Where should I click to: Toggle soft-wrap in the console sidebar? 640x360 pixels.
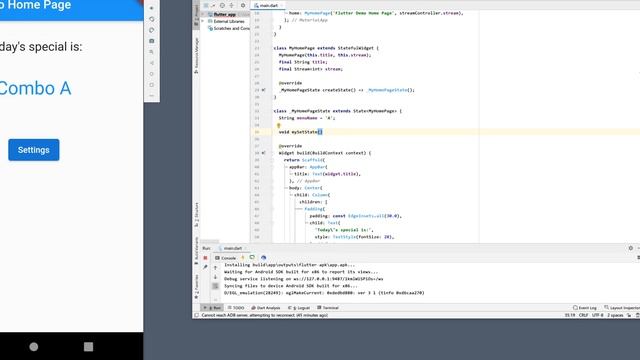216,286
